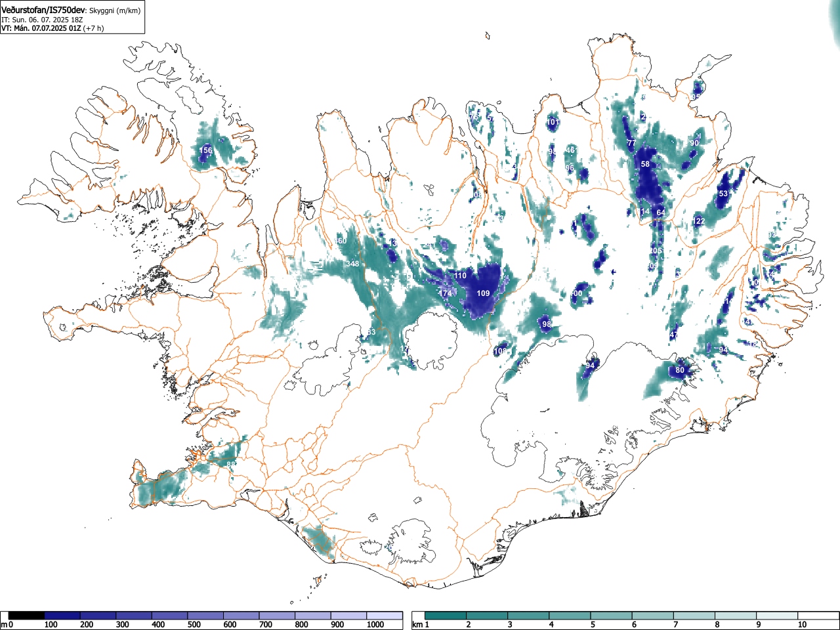Click the '53' visibility value in the east
The height and width of the screenshot is (630, 840).
click(x=723, y=194)
